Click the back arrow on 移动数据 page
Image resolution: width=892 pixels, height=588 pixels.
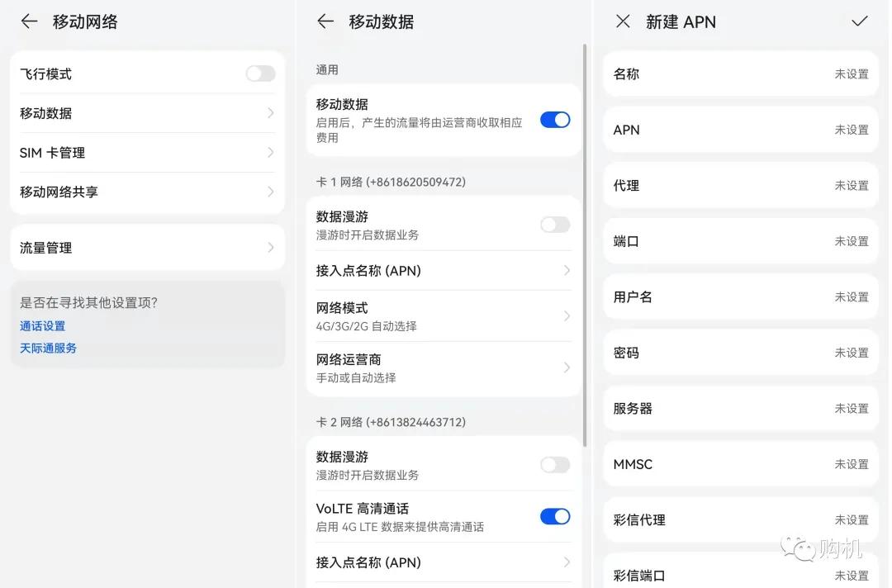tap(323, 21)
